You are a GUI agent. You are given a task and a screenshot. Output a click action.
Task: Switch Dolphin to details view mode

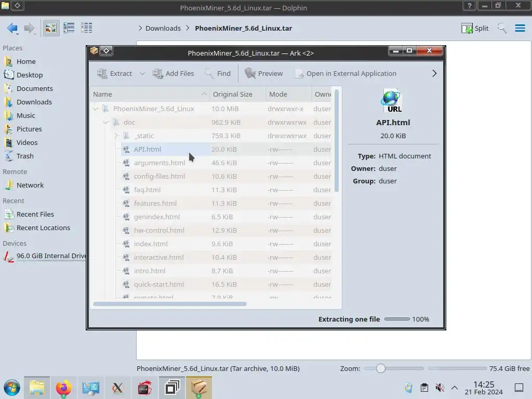point(87,28)
